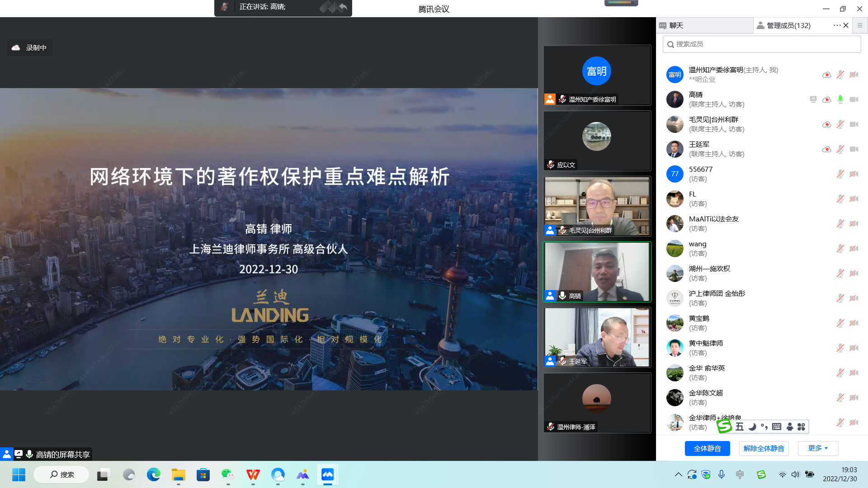Toggle the disabled camera for wang
The width and height of the screenshot is (868, 488).
click(x=854, y=249)
